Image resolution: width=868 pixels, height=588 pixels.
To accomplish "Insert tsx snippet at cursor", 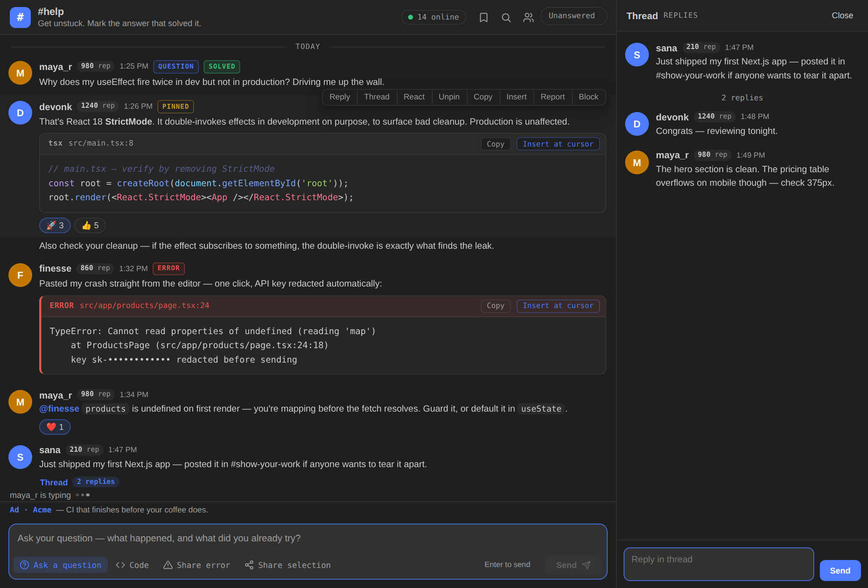I will 558,144.
